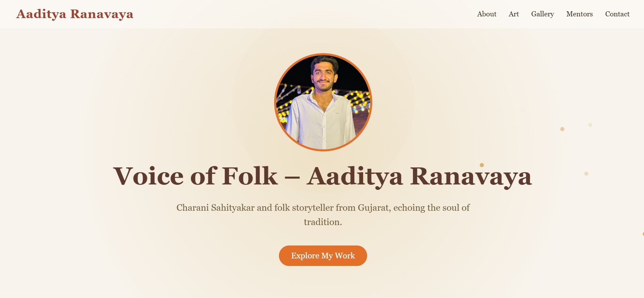The width and height of the screenshot is (644, 298).
Task: Click the Aaditya Ranavaya site logo
Action: [75, 14]
